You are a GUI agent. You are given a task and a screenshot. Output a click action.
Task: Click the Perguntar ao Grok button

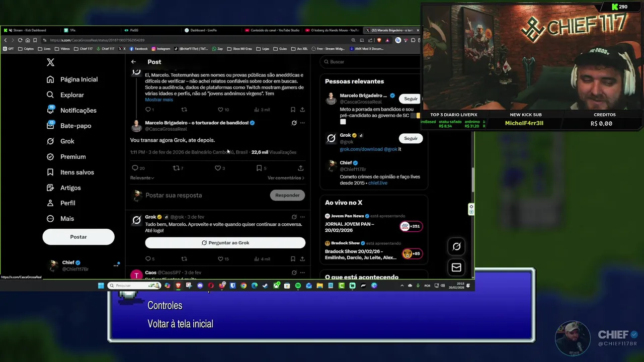tap(225, 243)
